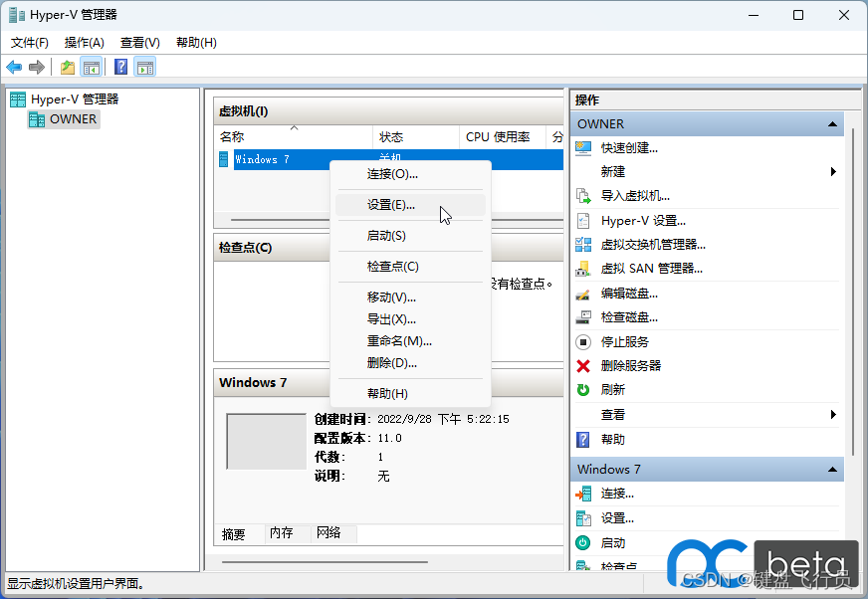Select OWNER server in the left tree
This screenshot has height=599, width=868.
click(70, 118)
